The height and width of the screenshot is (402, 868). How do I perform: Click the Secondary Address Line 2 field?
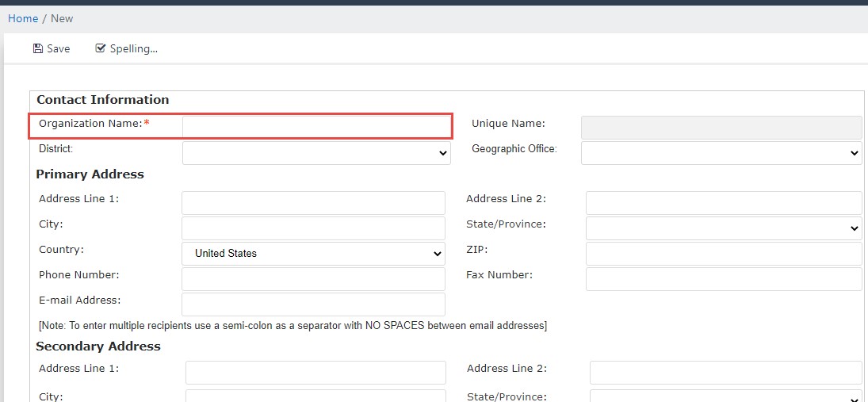pyautogui.click(x=726, y=373)
